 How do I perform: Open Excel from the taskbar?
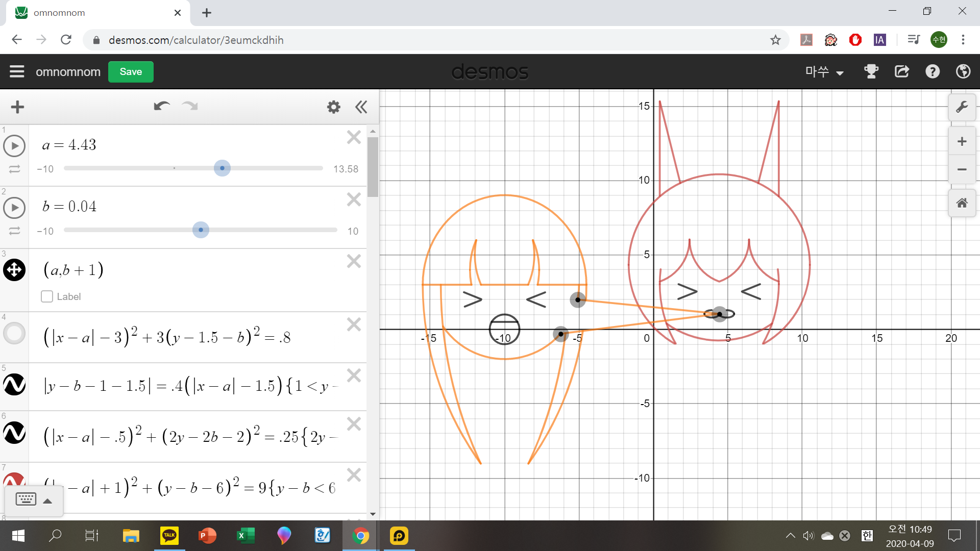click(246, 536)
